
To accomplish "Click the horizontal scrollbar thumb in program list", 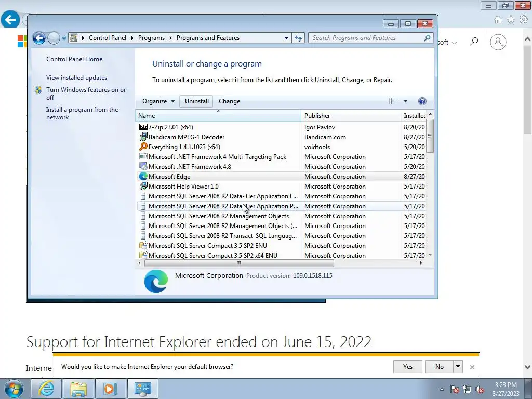I will (x=239, y=263).
